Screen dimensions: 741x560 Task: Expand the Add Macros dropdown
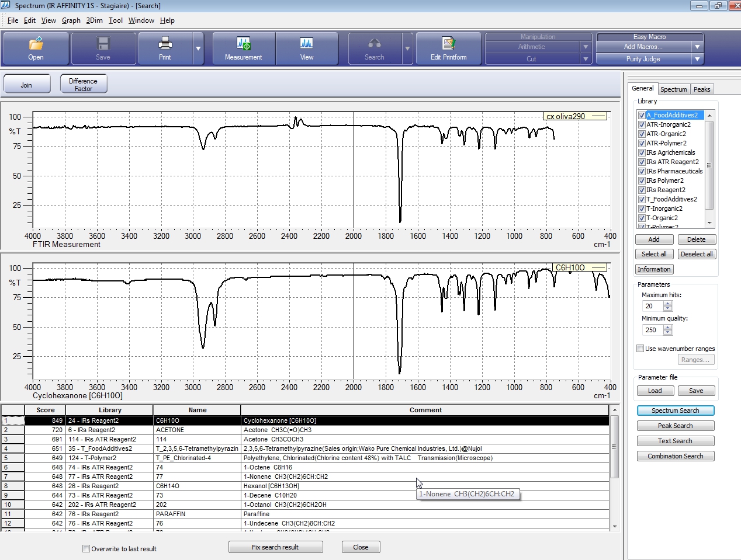(697, 47)
